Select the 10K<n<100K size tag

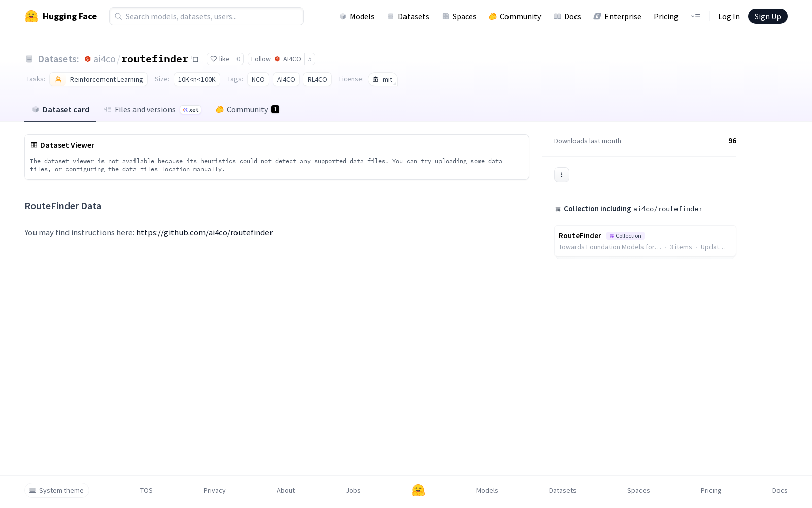197,79
